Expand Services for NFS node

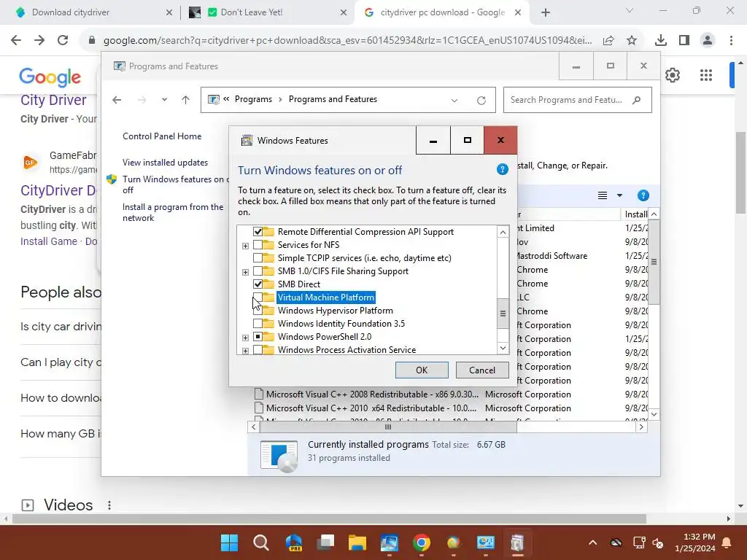click(245, 246)
